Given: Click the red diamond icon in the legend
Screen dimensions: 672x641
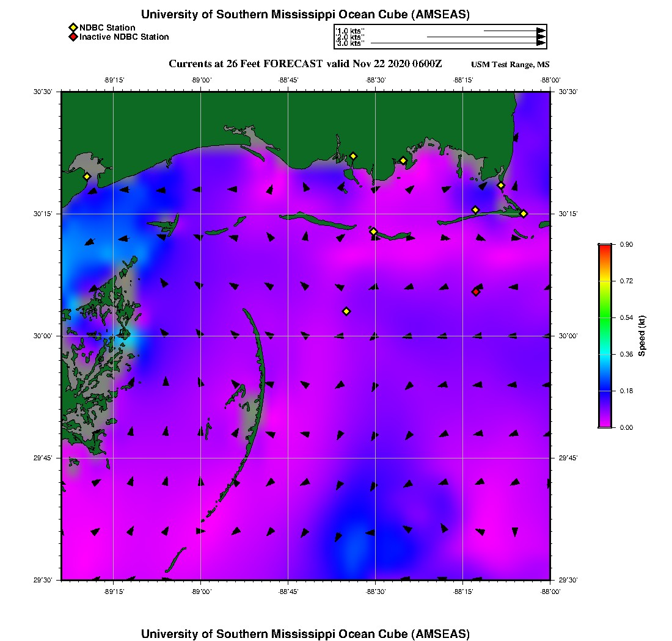Looking at the screenshot, I should tap(73, 37).
